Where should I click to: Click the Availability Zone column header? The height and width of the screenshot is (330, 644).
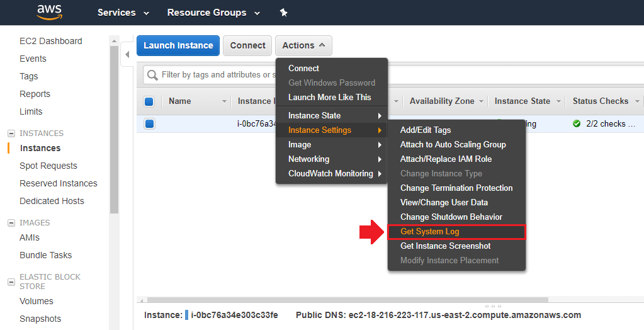point(442,101)
